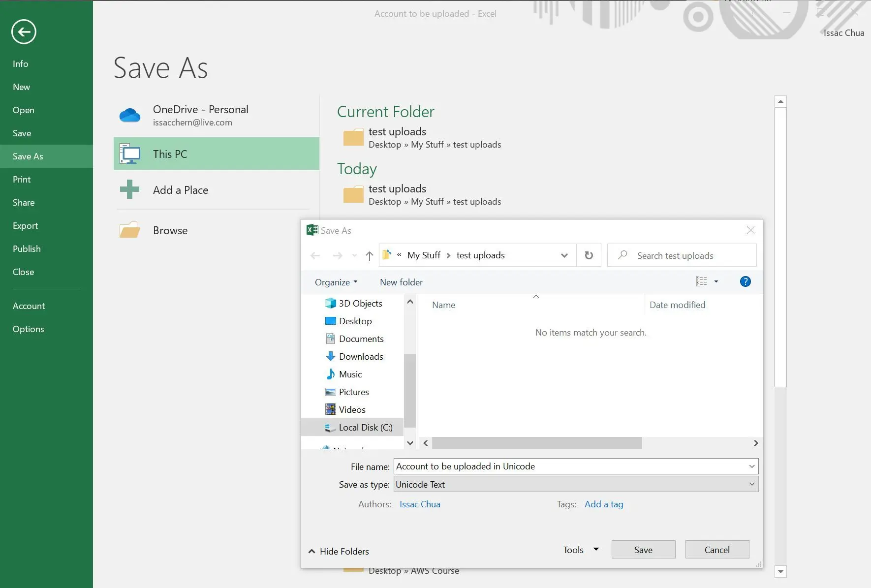871x588 pixels.
Task: Collapse folders with Hide Folders
Action: click(339, 551)
